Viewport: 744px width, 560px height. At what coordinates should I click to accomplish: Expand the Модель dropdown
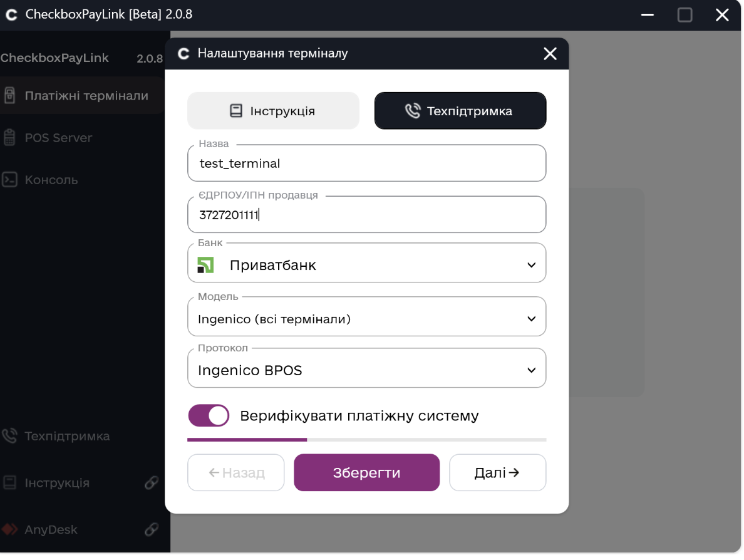pos(531,319)
